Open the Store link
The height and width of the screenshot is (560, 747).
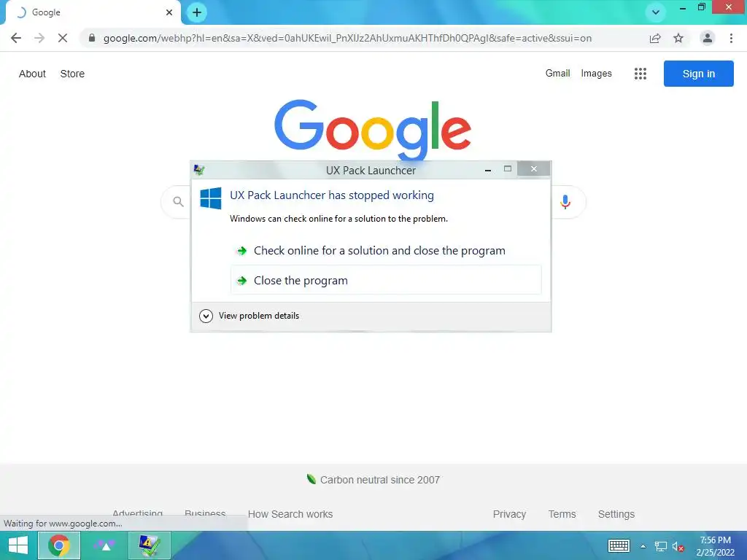tap(72, 74)
